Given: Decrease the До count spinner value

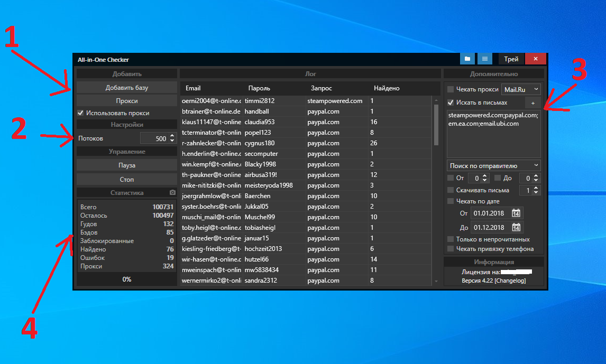Looking at the screenshot, I should [536, 180].
